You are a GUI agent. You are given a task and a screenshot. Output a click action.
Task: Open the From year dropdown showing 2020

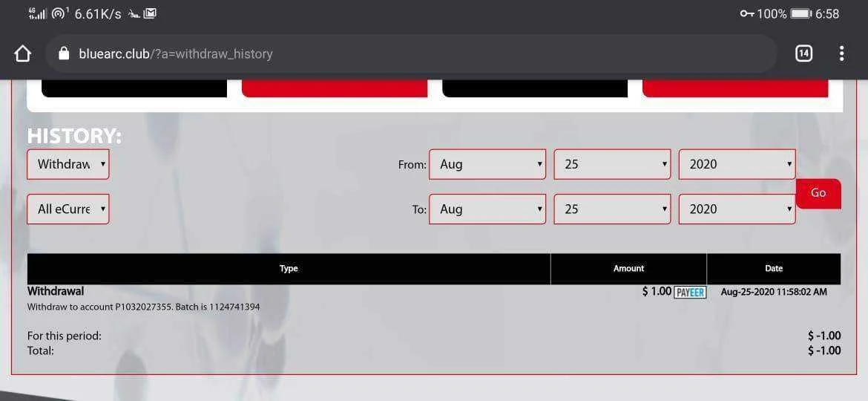tap(737, 164)
